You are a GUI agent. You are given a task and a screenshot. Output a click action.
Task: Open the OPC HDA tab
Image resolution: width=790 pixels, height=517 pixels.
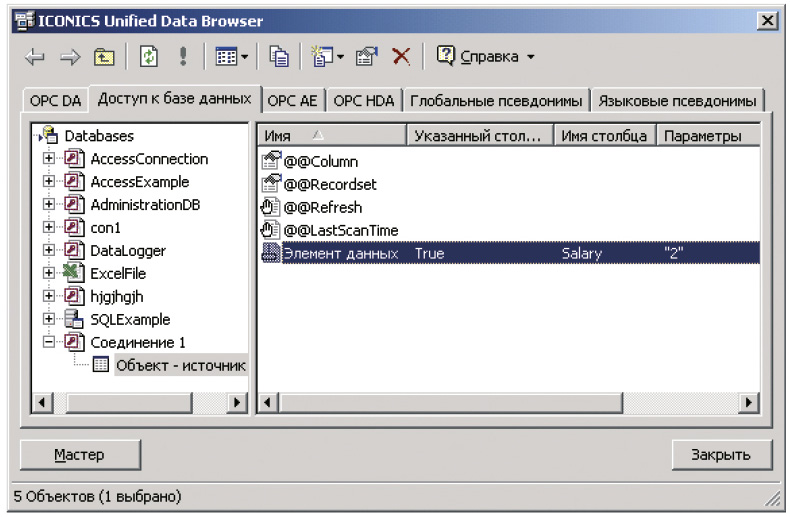[364, 101]
